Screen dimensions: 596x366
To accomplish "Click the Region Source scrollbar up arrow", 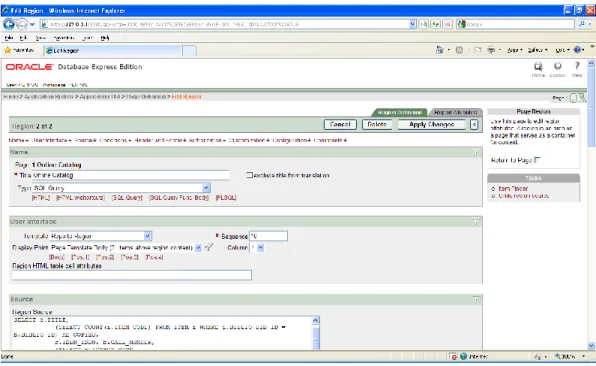I will [315, 320].
